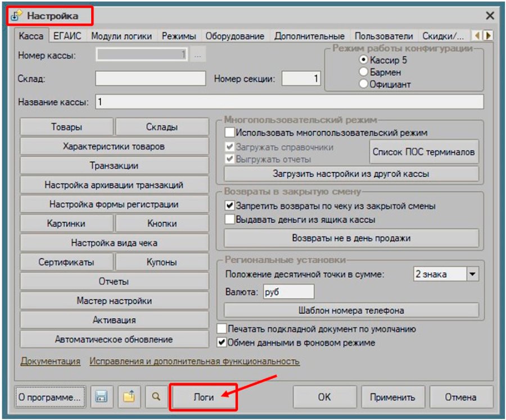Image resolution: width=506 pixels, height=420 pixels.
Task: Click the Номер секции field
Action: pos(301,78)
